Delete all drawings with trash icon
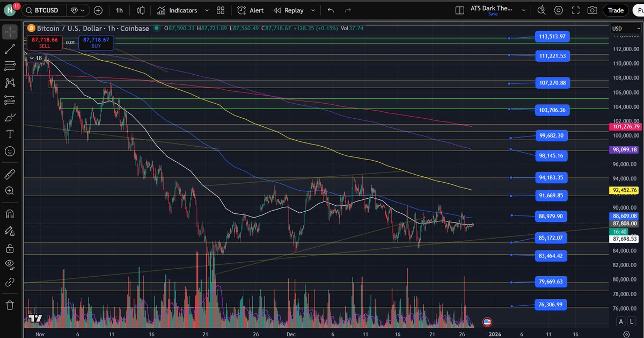 point(10,305)
